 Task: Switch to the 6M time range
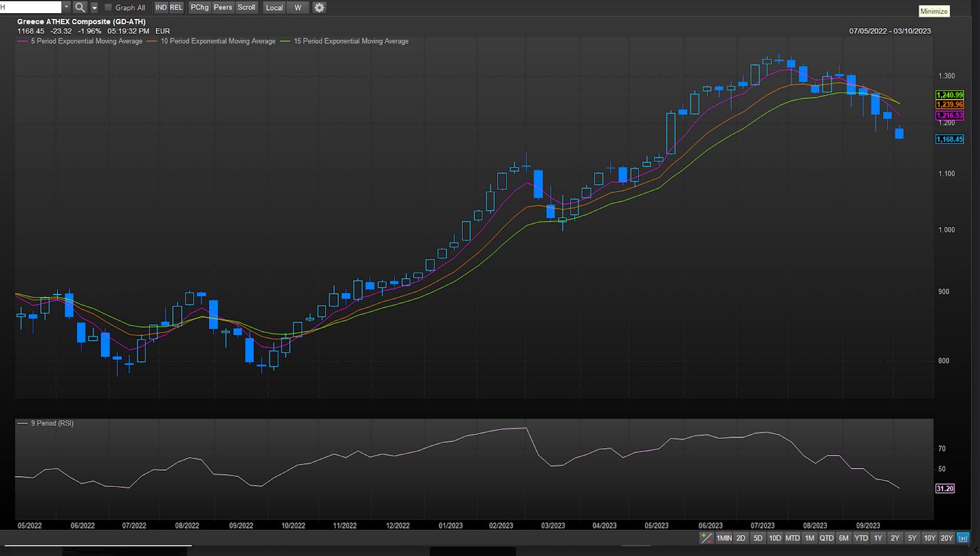pos(843,538)
